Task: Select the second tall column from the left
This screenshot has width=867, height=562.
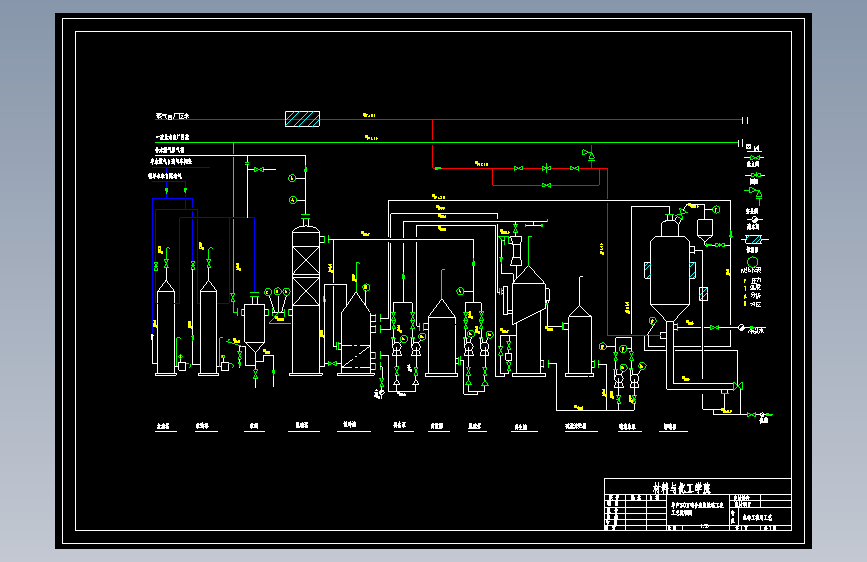Action: tap(208, 329)
